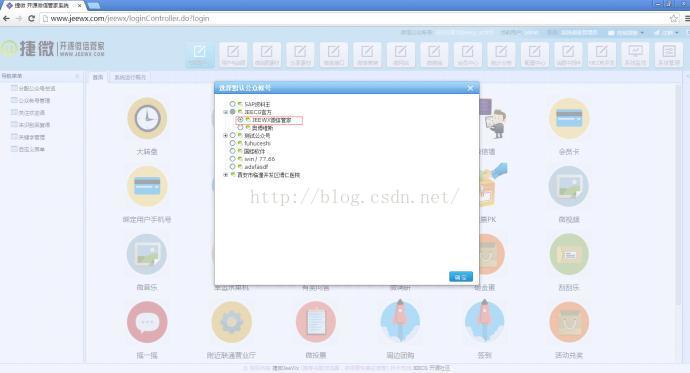This screenshot has height=373, width=690.
Task: Click the fuhuceshi account label
Action: click(258, 143)
